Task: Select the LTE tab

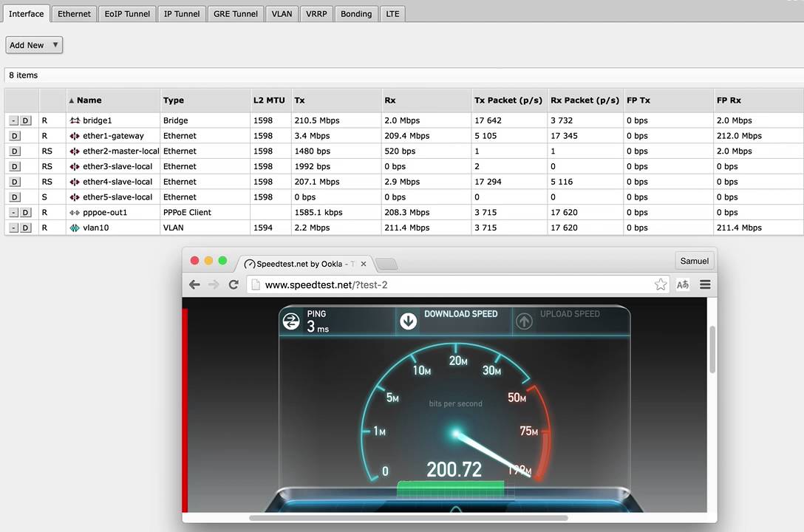Action: coord(392,14)
